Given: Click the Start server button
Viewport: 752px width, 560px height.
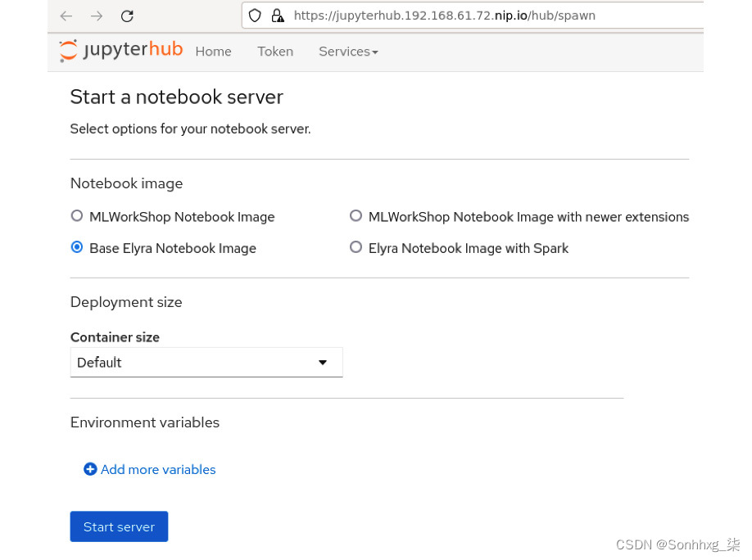Looking at the screenshot, I should tap(119, 526).
